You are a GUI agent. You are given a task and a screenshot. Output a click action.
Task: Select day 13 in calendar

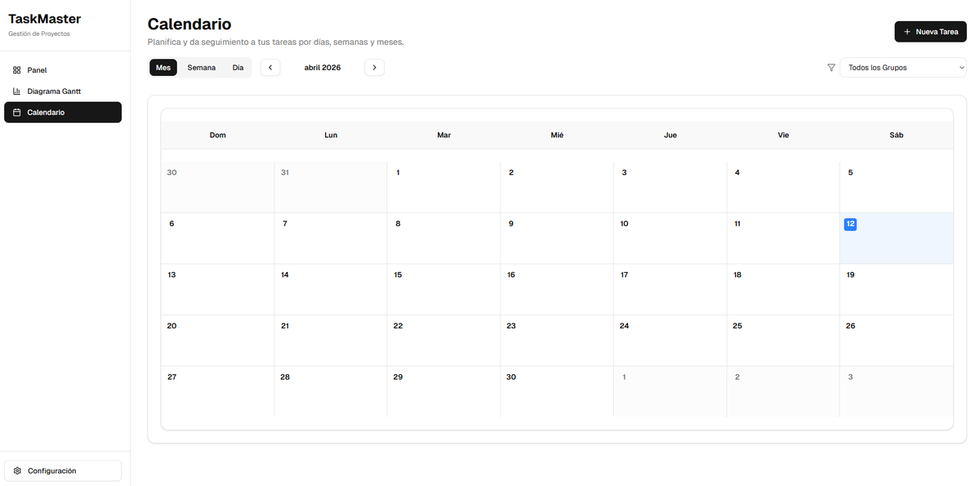(x=217, y=289)
